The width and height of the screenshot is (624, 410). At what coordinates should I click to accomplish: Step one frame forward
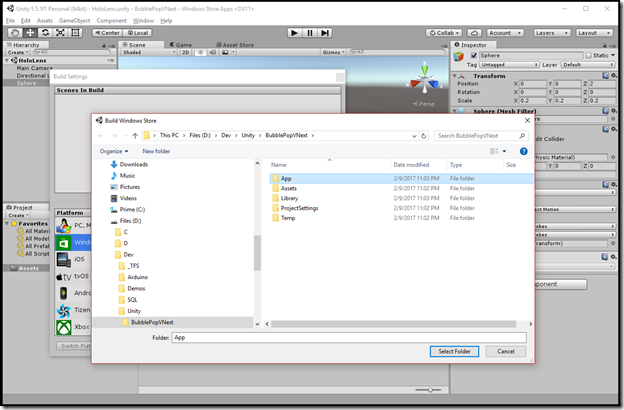325,33
